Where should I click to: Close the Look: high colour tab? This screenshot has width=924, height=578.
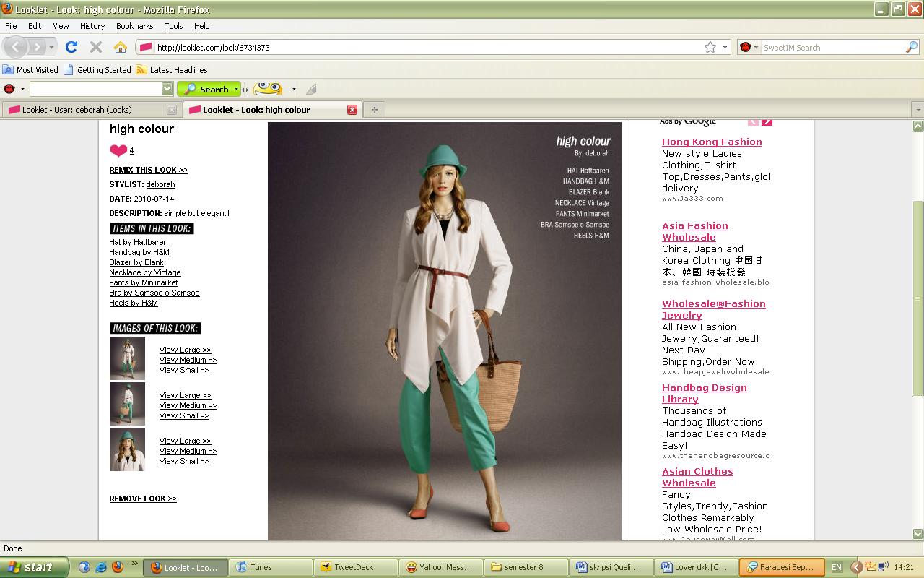click(352, 110)
